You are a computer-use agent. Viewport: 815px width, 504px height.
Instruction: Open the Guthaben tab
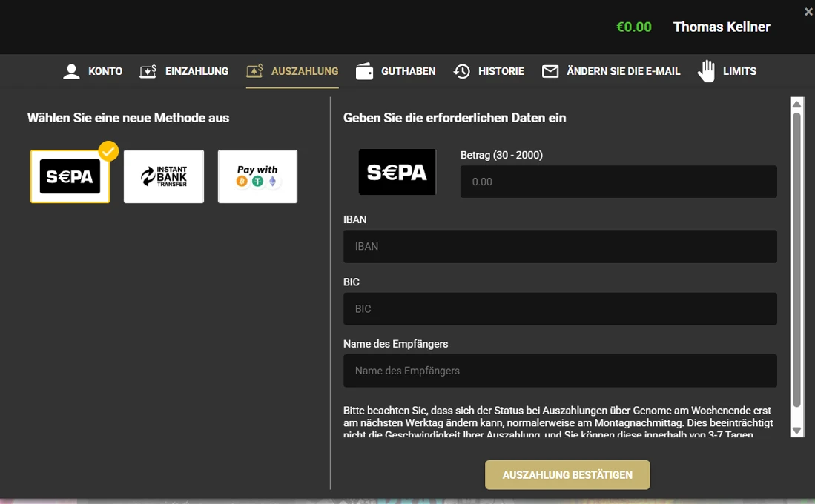click(408, 71)
